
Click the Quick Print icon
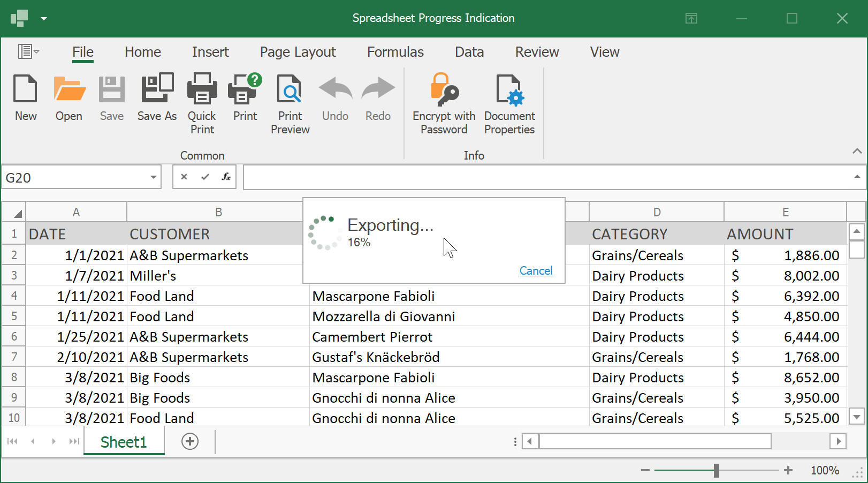202,89
